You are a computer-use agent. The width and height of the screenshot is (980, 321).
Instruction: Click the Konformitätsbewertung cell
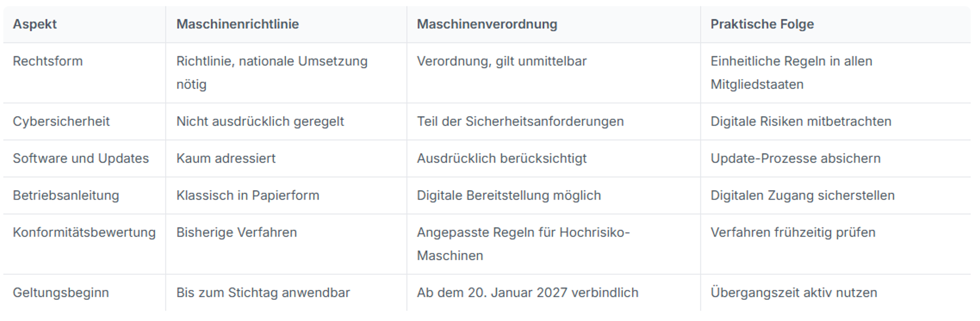pyautogui.click(x=84, y=233)
